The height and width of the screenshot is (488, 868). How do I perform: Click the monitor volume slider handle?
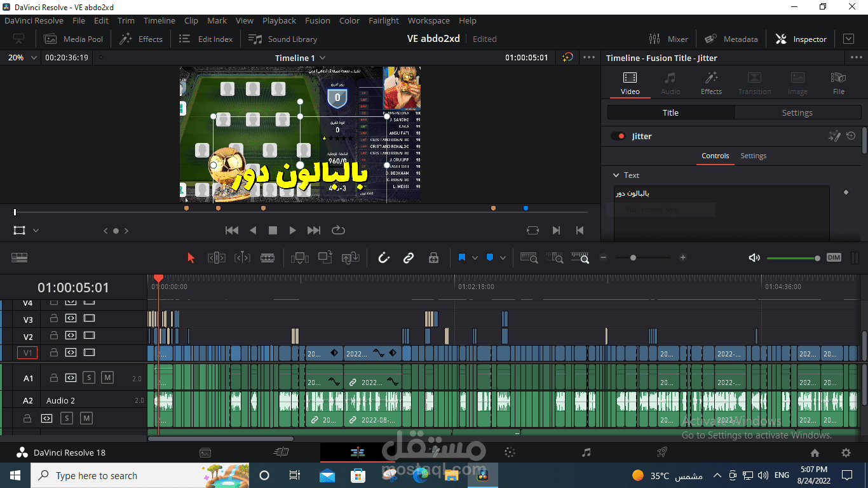pyautogui.click(x=817, y=258)
